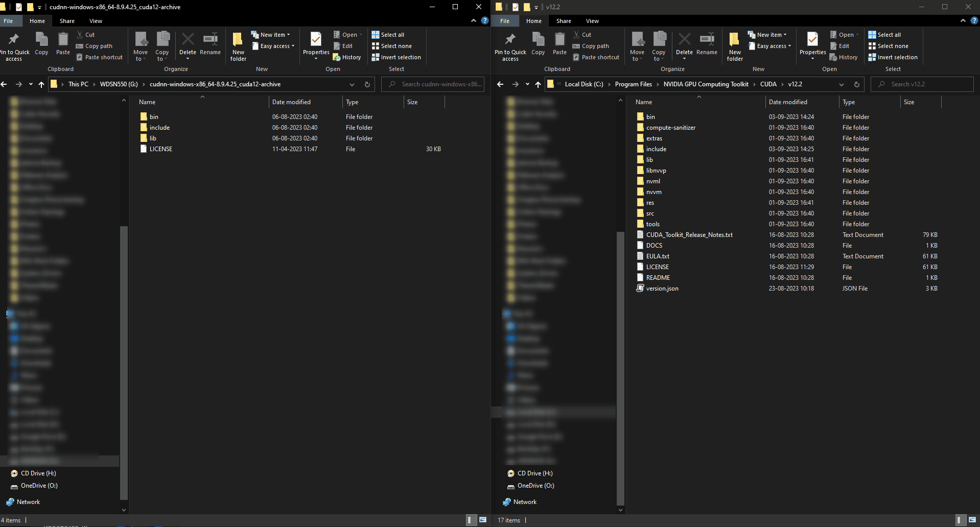Click Select none in right window
The width and height of the screenshot is (980, 527).
(888, 46)
